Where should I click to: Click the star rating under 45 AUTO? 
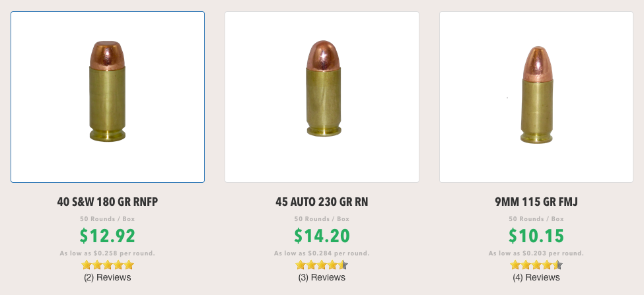[x=322, y=265]
